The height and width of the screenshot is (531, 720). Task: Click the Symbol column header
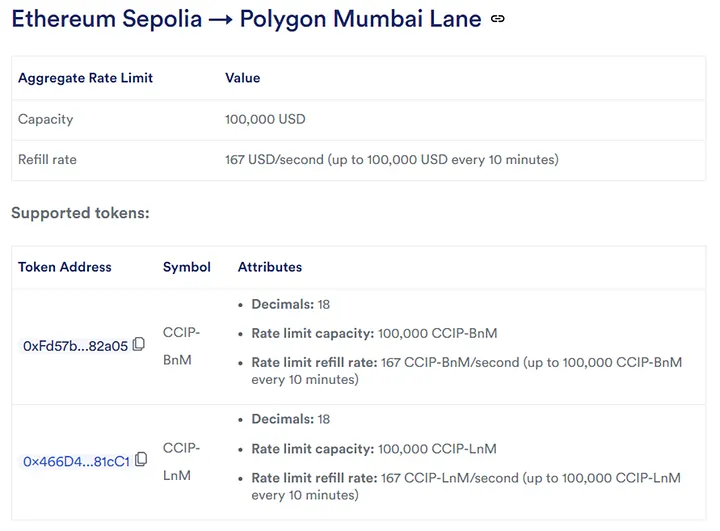click(x=187, y=267)
